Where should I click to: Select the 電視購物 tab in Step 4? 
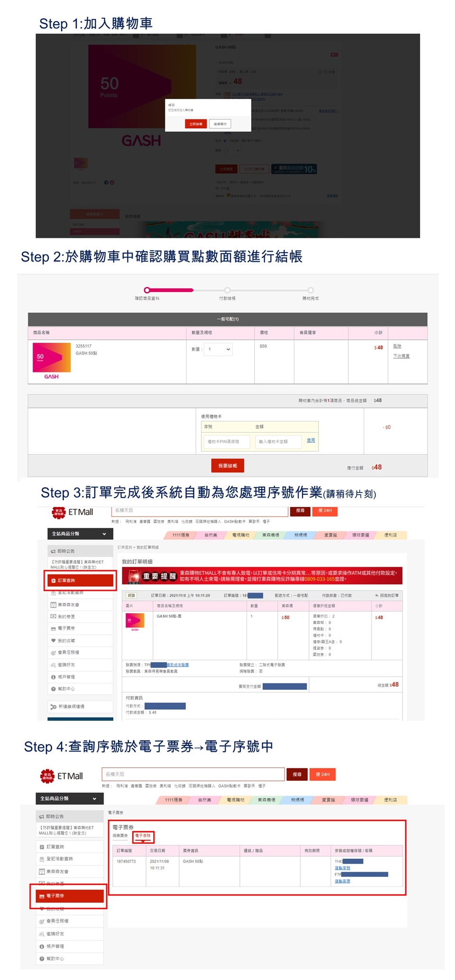pos(235,800)
